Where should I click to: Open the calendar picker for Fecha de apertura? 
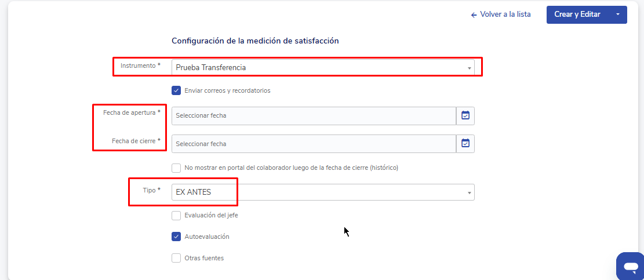(465, 115)
